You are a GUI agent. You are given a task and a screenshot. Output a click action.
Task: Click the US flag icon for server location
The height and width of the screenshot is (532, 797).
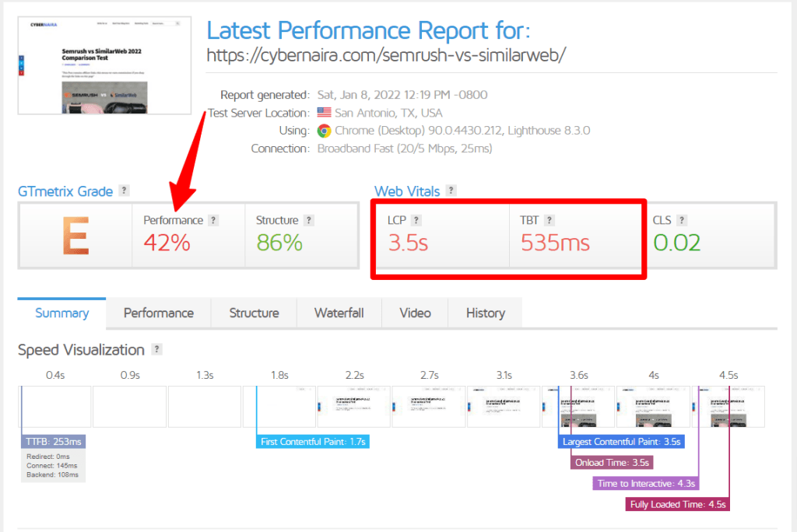coord(324,112)
